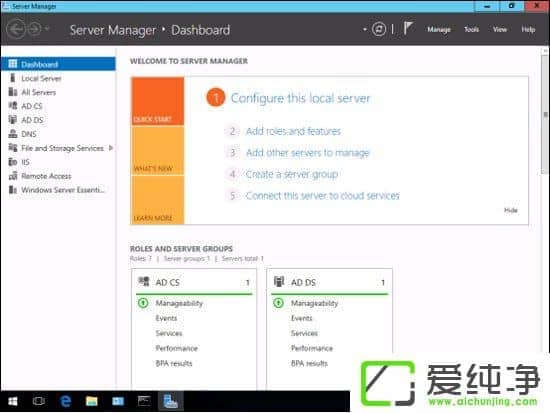Click Connect this server to cloud services
Screen dimensions: 550x413
point(322,195)
